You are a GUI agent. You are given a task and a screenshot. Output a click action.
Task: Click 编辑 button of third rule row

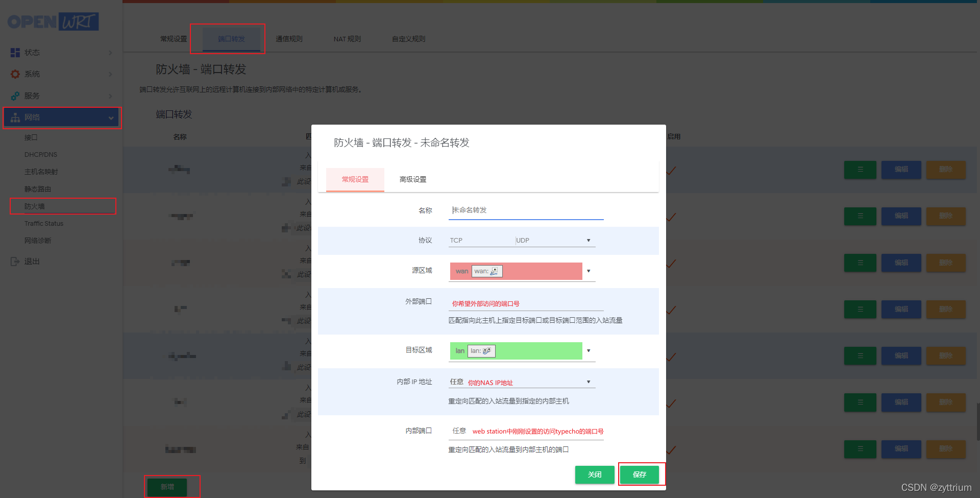coord(901,263)
